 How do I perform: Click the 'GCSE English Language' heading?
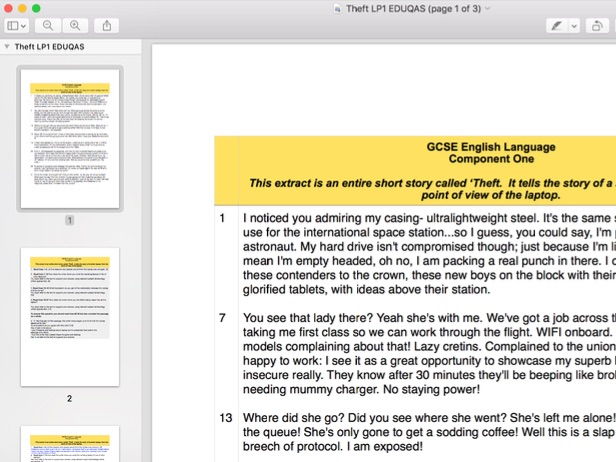point(491,147)
